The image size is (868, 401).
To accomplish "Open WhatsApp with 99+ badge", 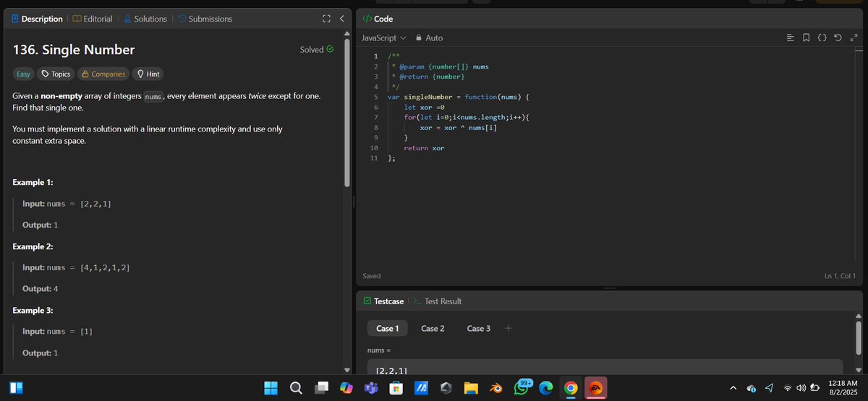I will click(522, 387).
